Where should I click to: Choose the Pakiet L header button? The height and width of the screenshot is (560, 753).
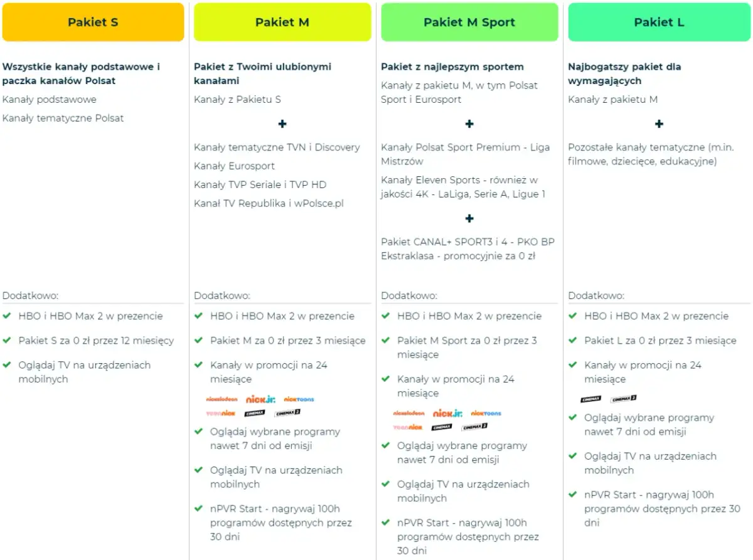pos(659,22)
